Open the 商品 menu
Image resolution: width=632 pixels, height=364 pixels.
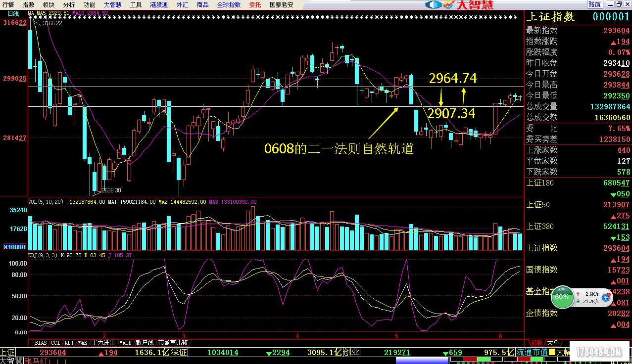[202, 4]
